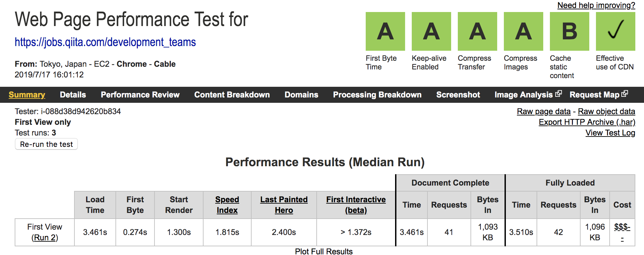
Task: Open the Performance Review tab
Action: [x=140, y=95]
